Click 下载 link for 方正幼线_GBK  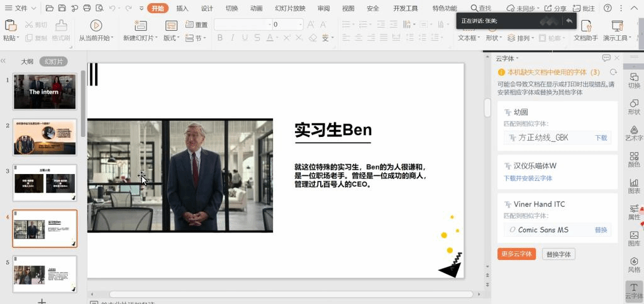[x=601, y=138]
